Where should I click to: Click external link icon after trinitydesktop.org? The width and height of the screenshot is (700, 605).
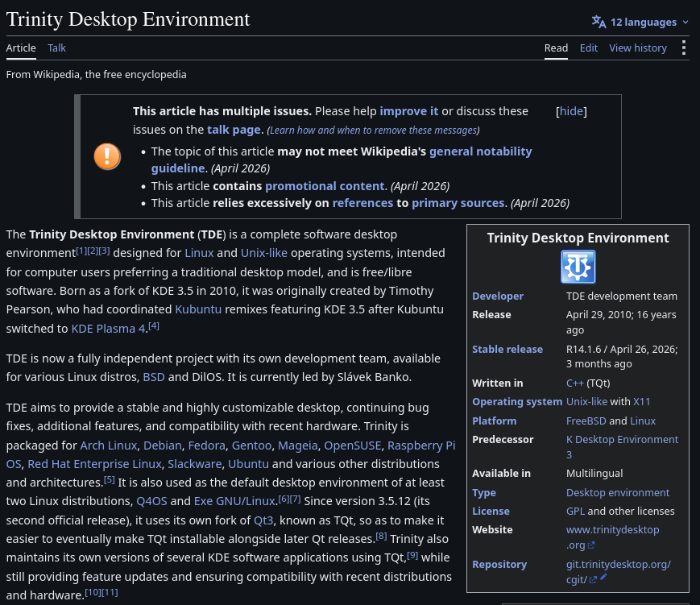click(x=591, y=545)
